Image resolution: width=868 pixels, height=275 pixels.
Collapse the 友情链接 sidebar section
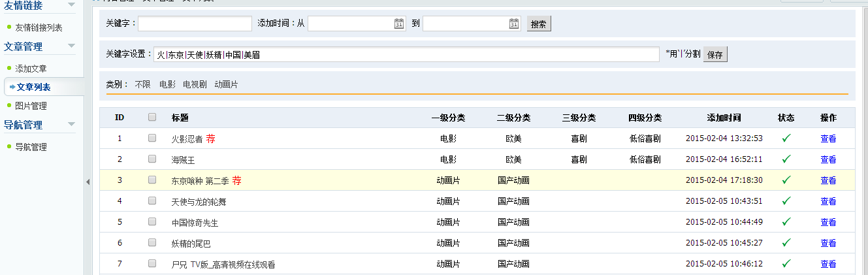[x=71, y=6]
